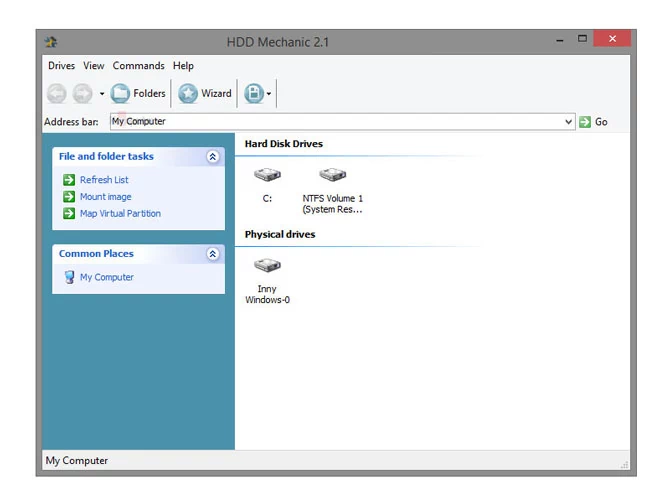Select the Inny Windows-0 physical drive

(267, 267)
